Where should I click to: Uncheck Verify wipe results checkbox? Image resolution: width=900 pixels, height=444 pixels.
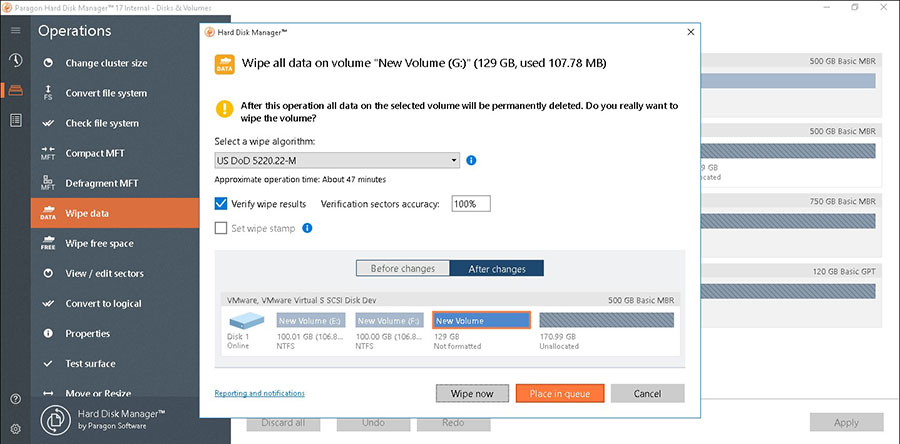point(221,204)
